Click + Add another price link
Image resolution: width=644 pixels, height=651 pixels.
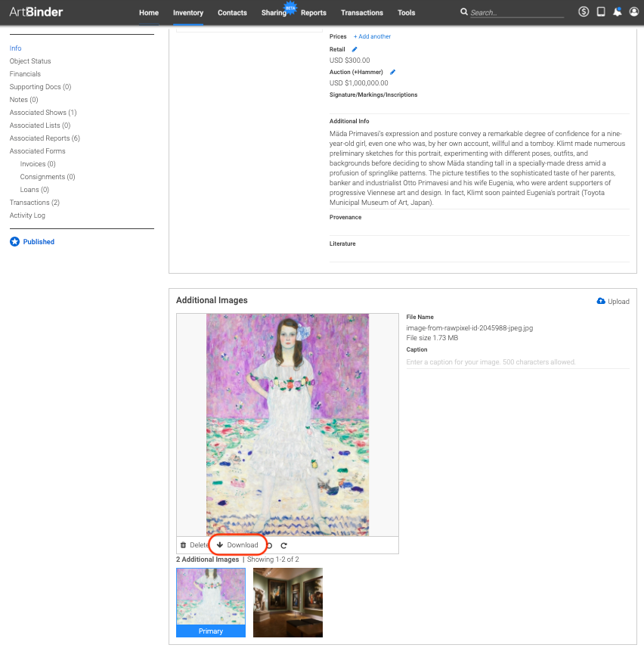point(372,36)
